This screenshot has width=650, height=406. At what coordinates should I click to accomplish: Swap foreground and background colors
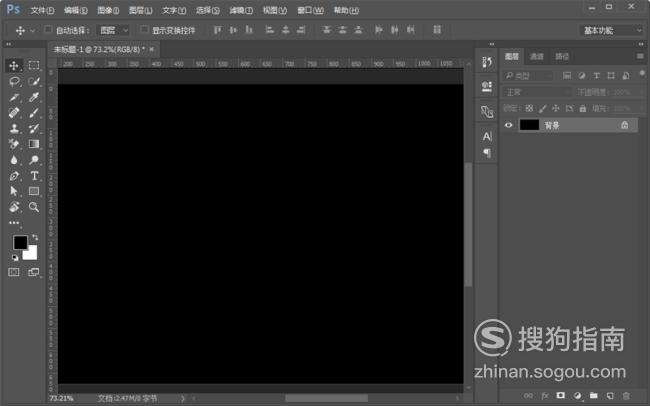pos(35,237)
